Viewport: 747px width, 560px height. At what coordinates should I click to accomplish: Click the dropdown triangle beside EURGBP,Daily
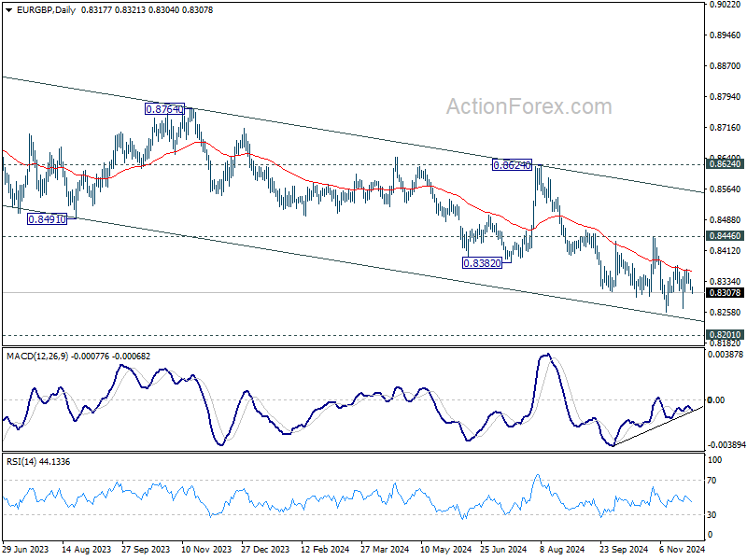tap(8, 10)
